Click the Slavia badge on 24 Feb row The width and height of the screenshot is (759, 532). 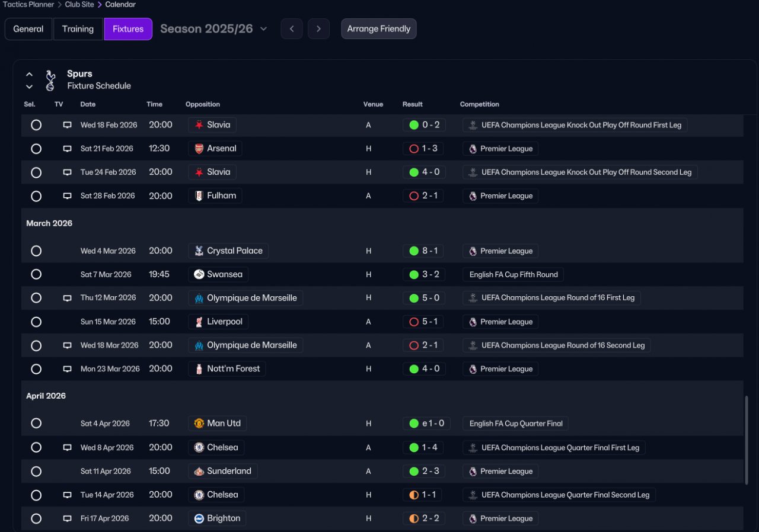click(199, 172)
